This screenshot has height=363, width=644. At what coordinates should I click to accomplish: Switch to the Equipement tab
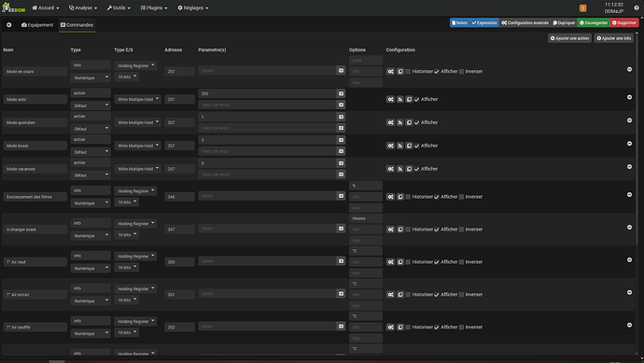37,25
